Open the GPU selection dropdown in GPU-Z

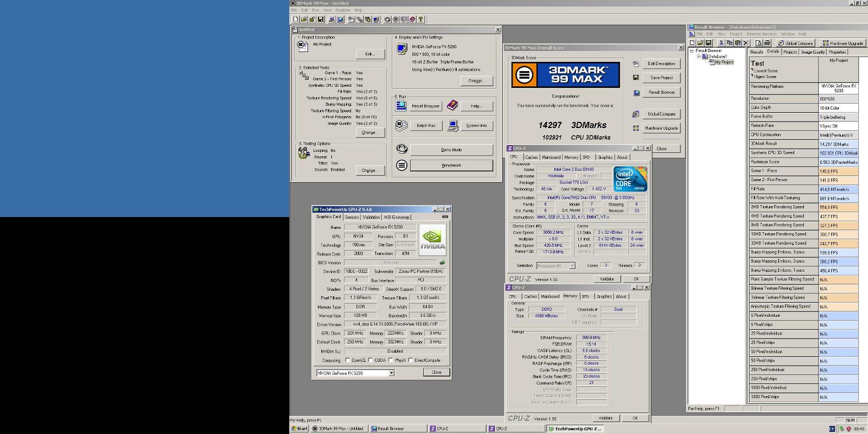(x=391, y=373)
